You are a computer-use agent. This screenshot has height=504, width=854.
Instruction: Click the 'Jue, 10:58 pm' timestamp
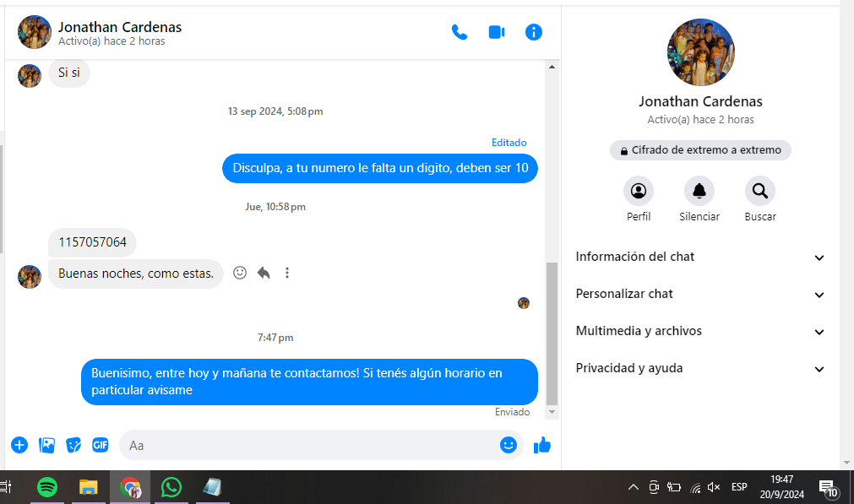pos(275,207)
